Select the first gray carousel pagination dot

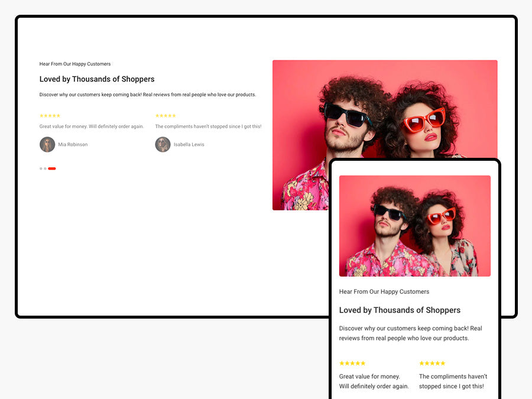(x=41, y=168)
